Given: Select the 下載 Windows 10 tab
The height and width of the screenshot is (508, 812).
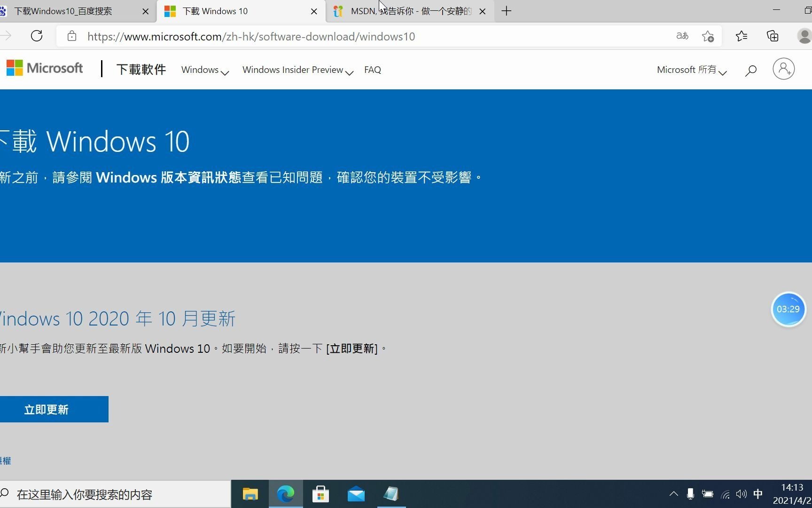Looking at the screenshot, I should pyautogui.click(x=241, y=11).
